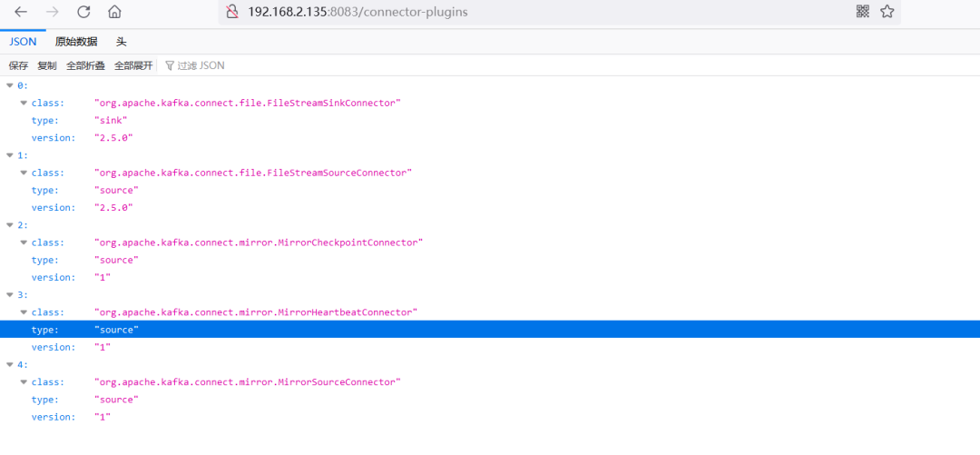Collapse array item 4
The height and width of the screenshot is (455, 980).
point(10,364)
